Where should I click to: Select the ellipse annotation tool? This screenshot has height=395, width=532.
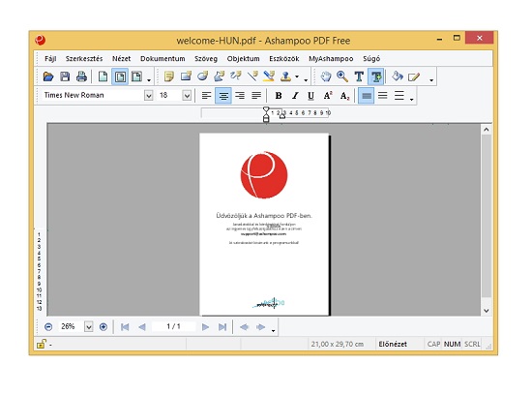(x=202, y=76)
